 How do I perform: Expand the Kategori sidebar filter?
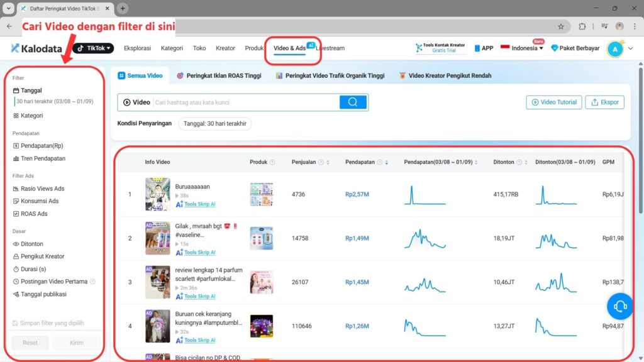28,116
